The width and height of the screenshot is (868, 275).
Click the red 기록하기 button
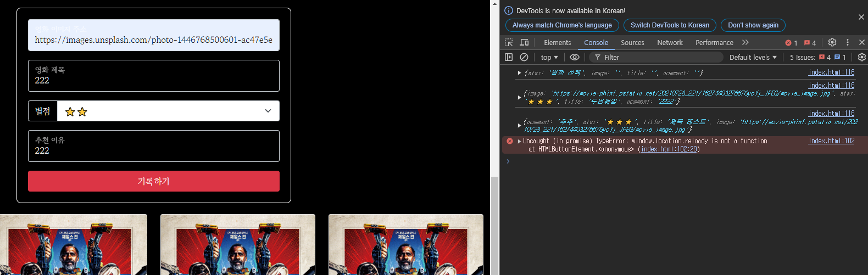[154, 181]
